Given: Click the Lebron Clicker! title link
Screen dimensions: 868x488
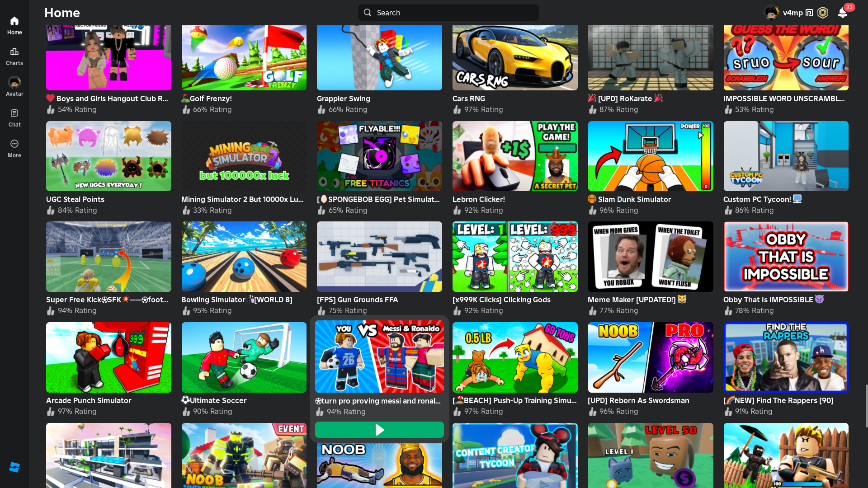Looking at the screenshot, I should pyautogui.click(x=478, y=199).
